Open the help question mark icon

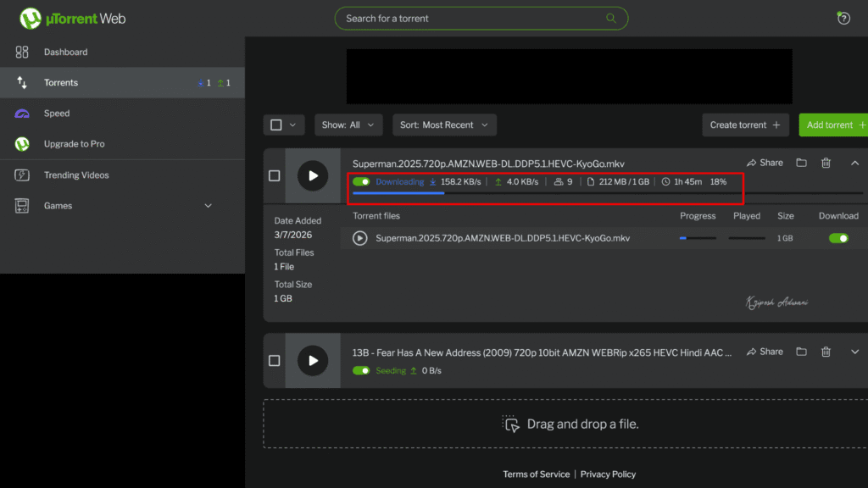tap(843, 19)
